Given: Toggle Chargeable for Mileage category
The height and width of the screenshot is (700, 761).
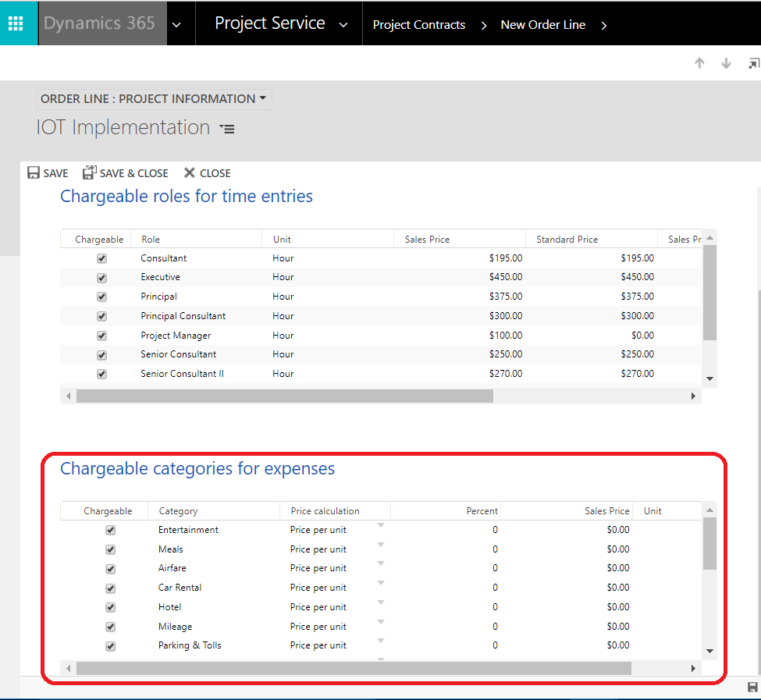Looking at the screenshot, I should click(111, 627).
